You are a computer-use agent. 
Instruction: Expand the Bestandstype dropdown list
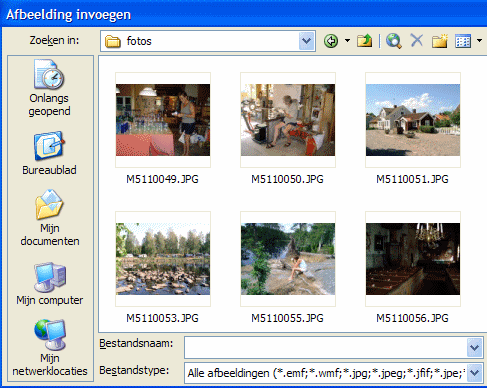pos(474,373)
